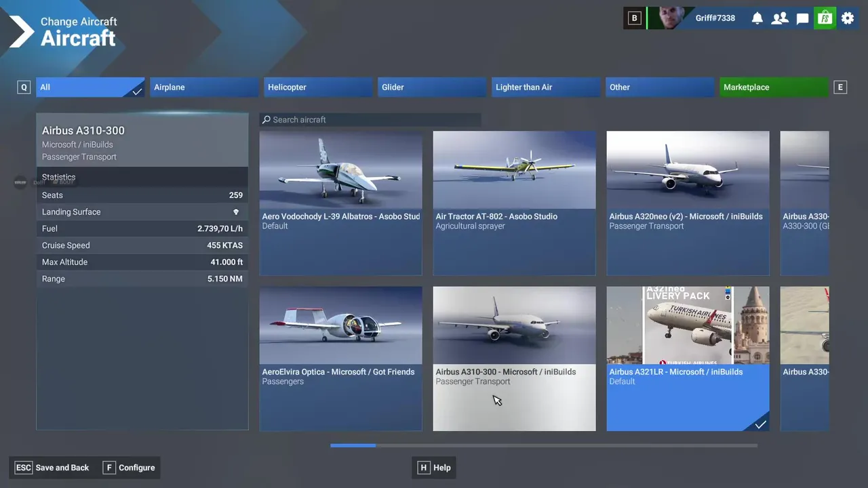Open settings gear icon

click(x=848, y=18)
